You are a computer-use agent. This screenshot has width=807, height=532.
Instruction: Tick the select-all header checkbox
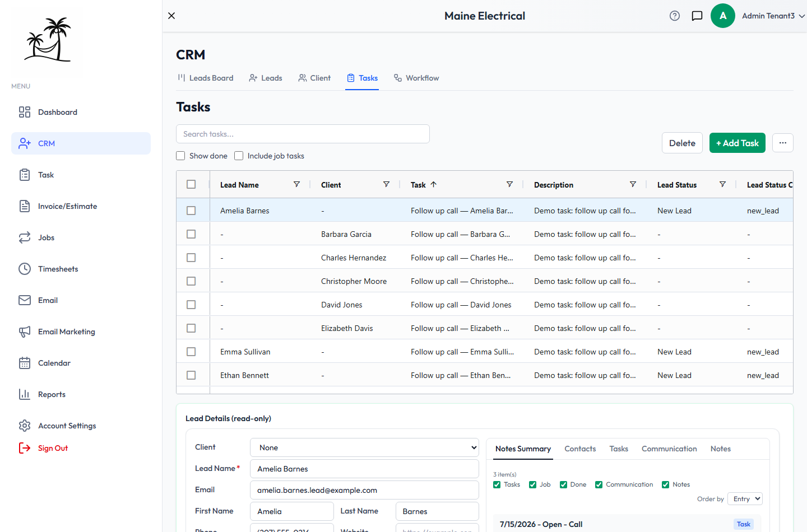tap(191, 184)
